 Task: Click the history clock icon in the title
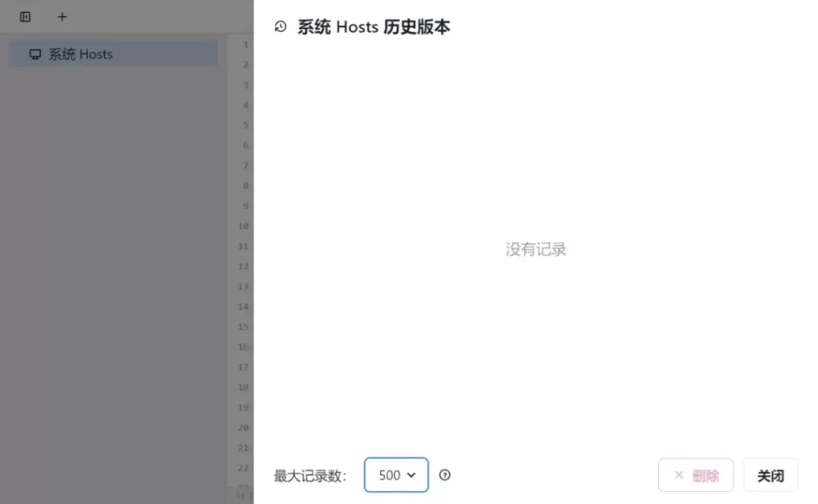pos(280,26)
